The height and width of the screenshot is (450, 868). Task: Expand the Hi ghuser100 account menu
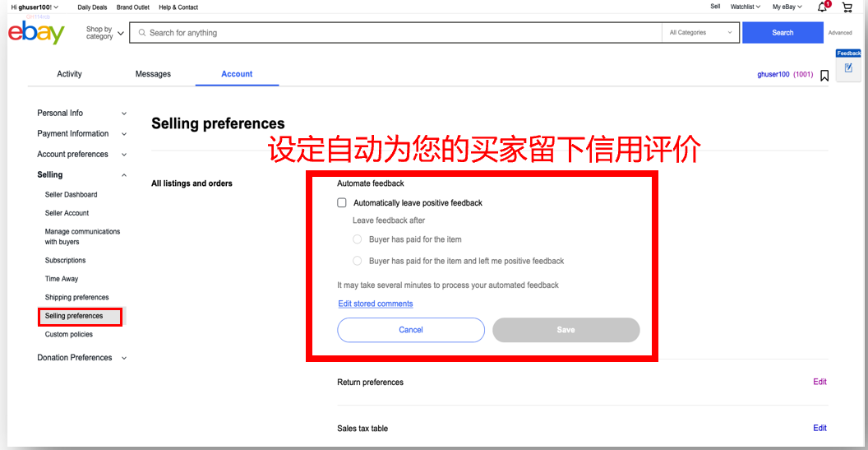(x=35, y=7)
